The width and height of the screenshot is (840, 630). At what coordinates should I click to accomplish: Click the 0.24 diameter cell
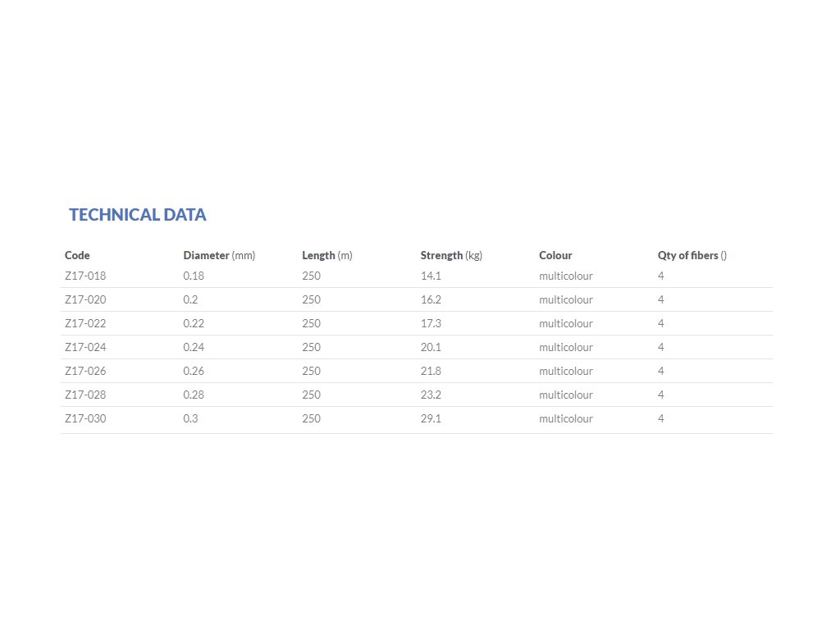(x=193, y=347)
